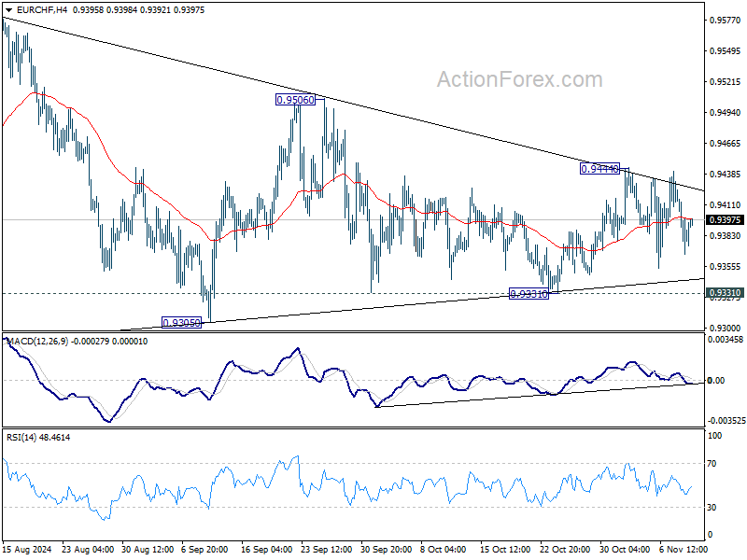The height and width of the screenshot is (560, 747).
Task: Click the 6 Nov 12:00 time label
Action: tap(684, 550)
